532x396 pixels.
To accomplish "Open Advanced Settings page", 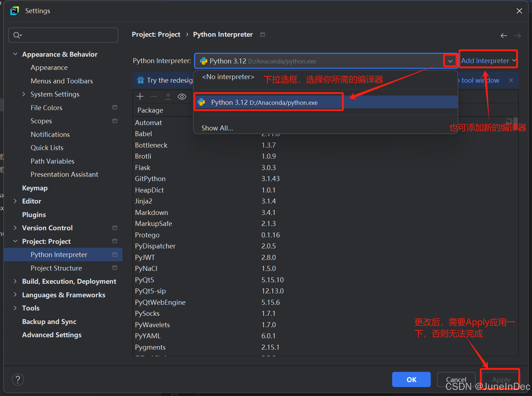I will (52, 335).
